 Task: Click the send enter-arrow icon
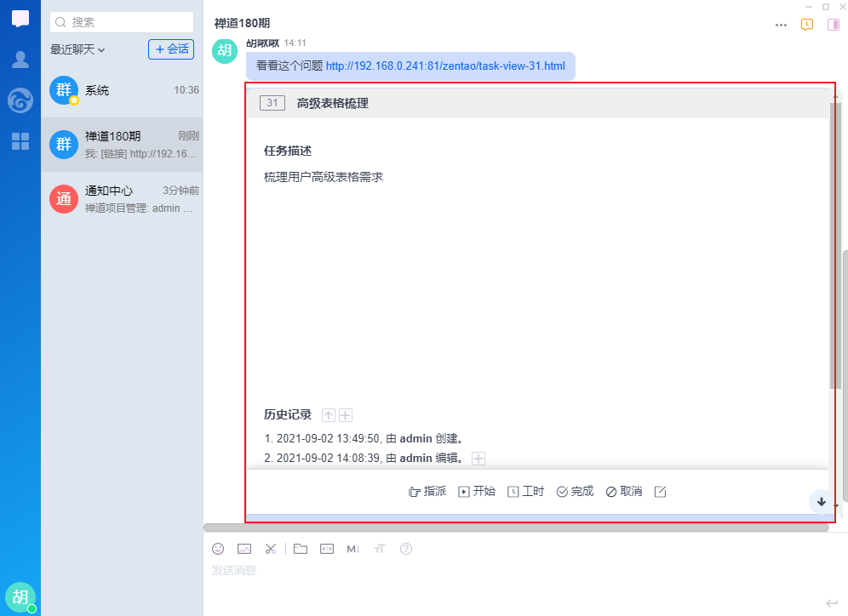click(832, 603)
